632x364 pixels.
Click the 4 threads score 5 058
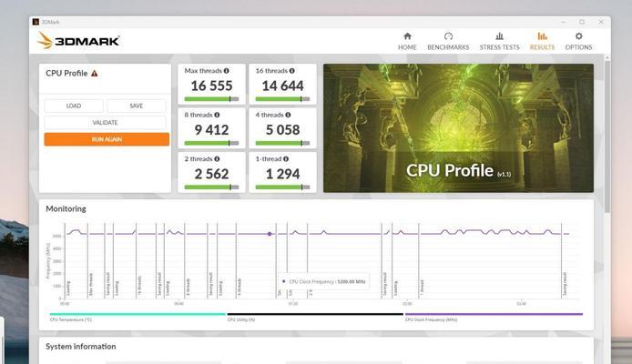tap(282, 130)
